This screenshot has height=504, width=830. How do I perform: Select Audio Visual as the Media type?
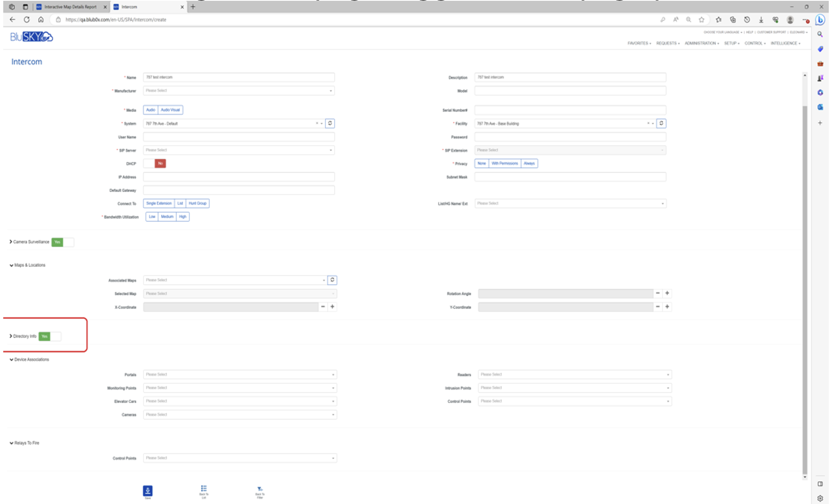tap(170, 110)
